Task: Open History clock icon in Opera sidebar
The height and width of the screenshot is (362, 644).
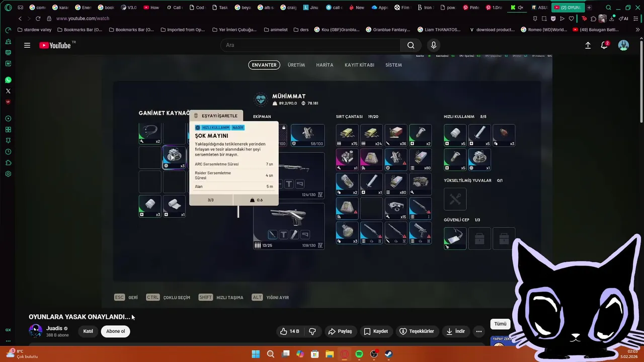Action: (8, 152)
